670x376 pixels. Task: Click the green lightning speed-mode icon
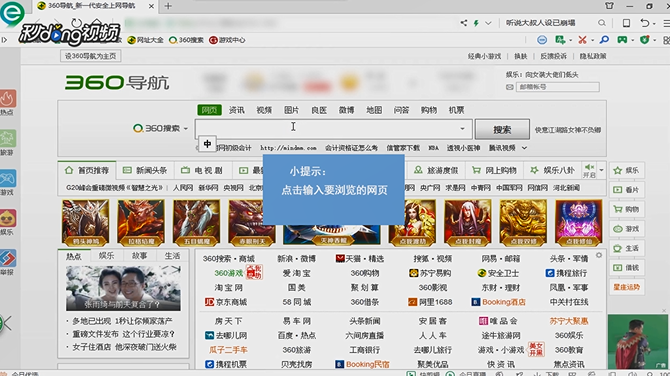[476, 23]
